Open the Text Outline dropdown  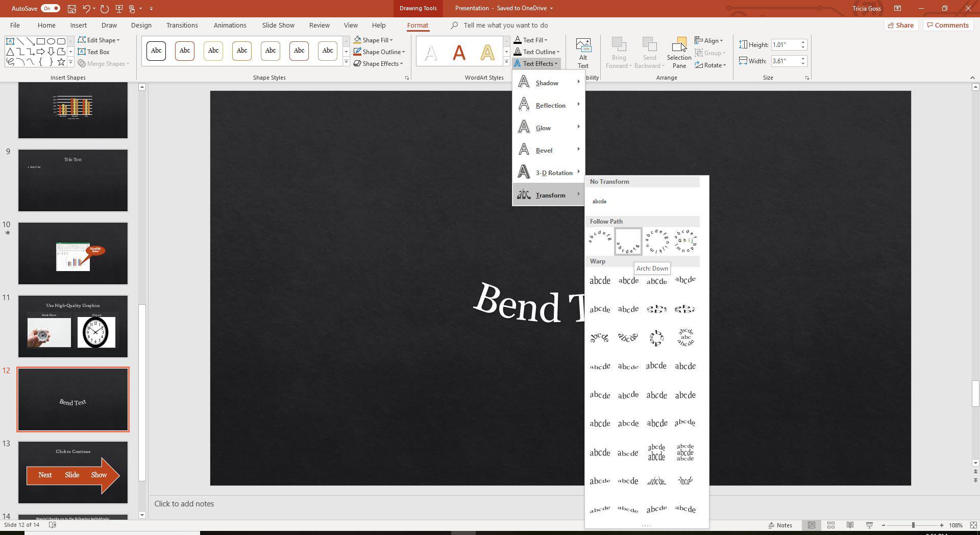(x=537, y=52)
